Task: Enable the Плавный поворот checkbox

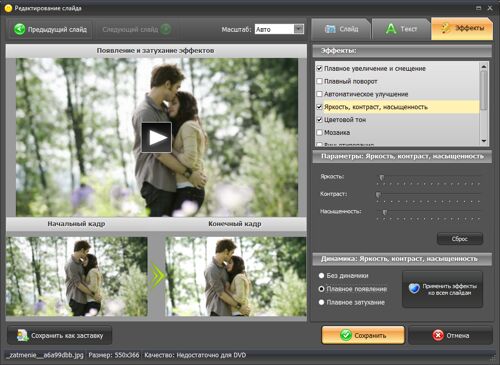Action: click(x=319, y=81)
